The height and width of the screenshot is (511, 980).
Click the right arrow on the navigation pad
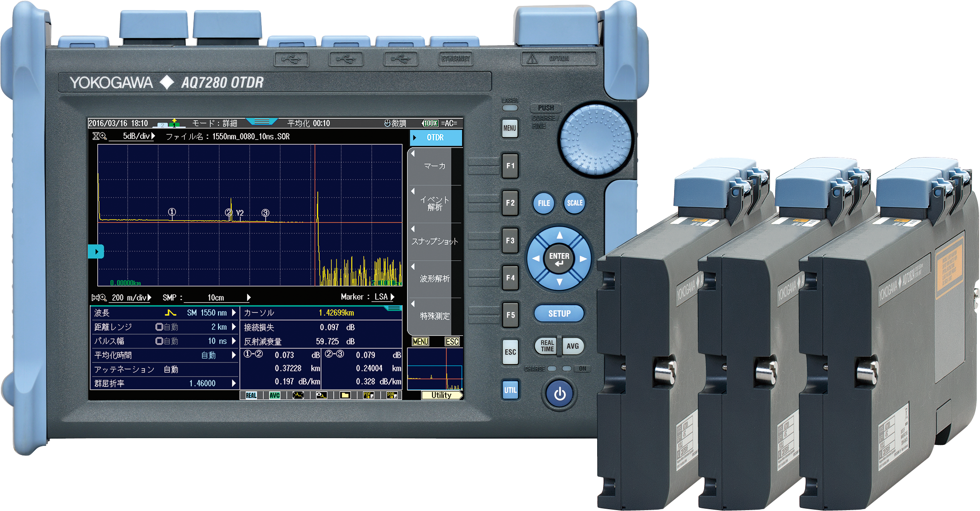(x=583, y=259)
